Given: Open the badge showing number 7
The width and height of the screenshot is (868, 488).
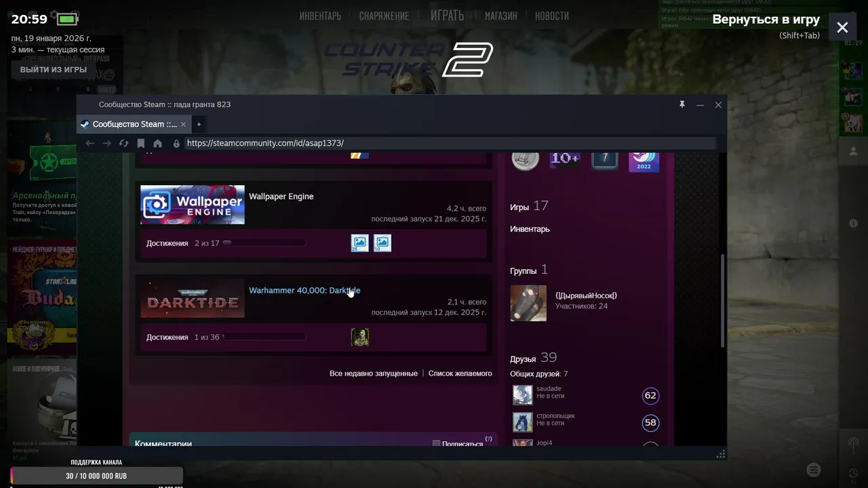Looking at the screenshot, I should coord(605,161).
